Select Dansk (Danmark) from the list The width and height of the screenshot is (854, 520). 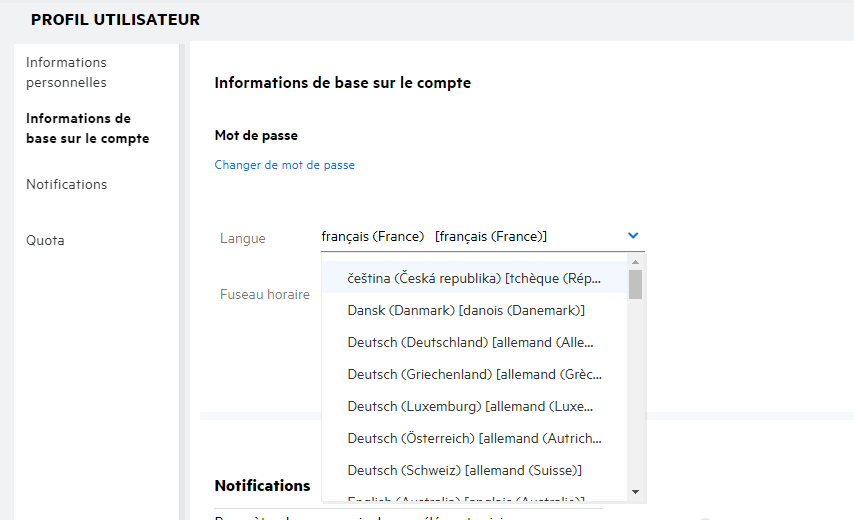[466, 311]
